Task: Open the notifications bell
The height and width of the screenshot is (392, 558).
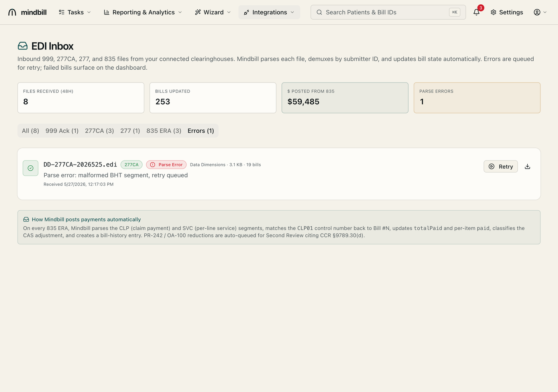Action: (476, 12)
